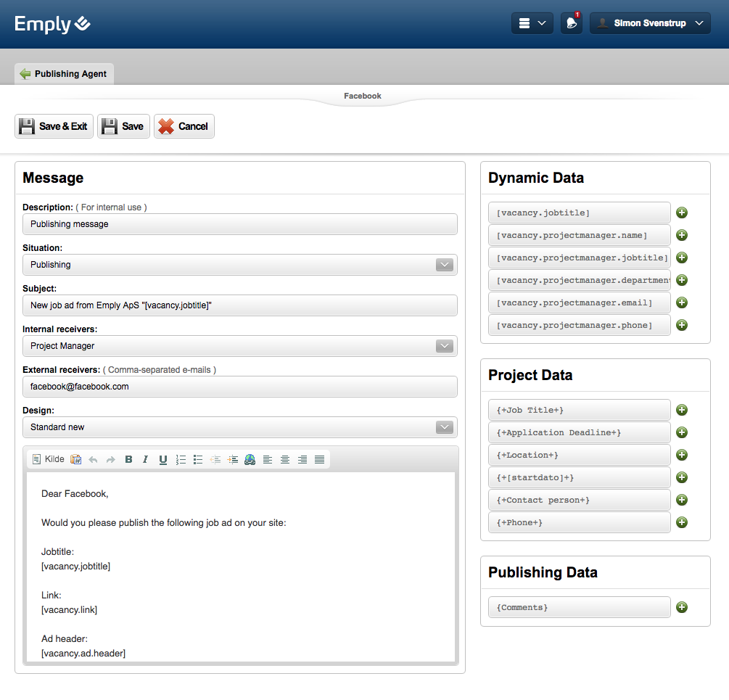Go back to the Publishing Agent tab
Viewport: 729px width, 700px height.
(64, 73)
